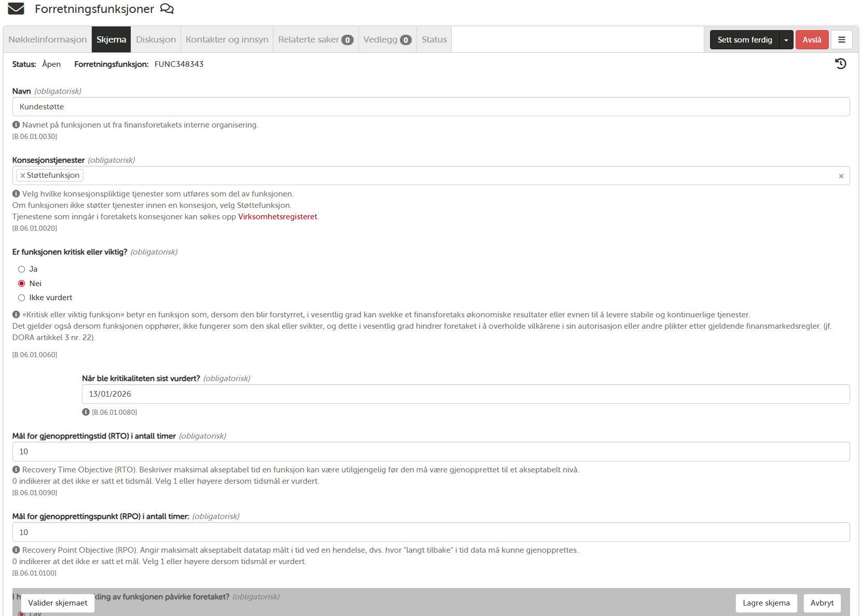Follow the Virksomhetsregisteret link
Viewport: 862px width, 616px height.
(x=277, y=217)
